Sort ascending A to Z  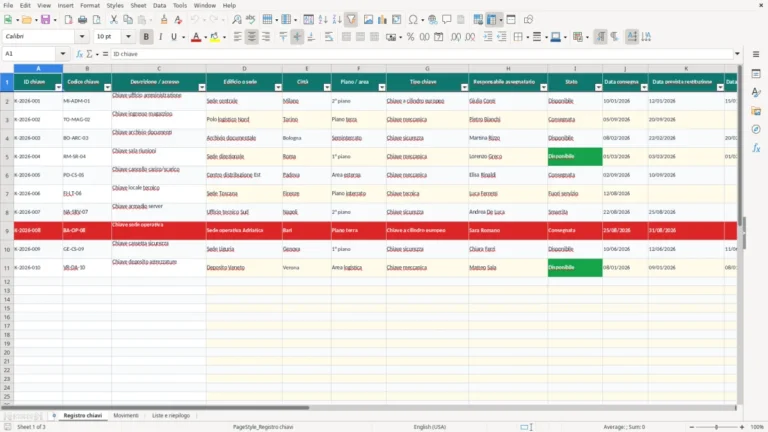pos(323,20)
